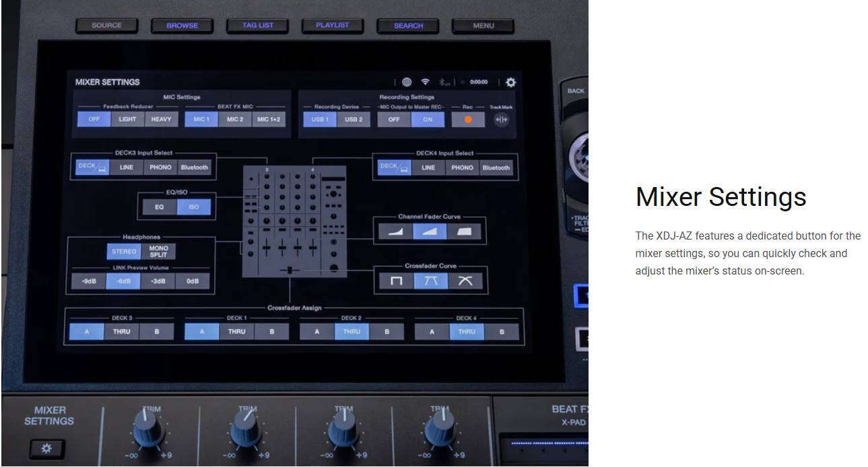The image size is (868, 467).
Task: Select MONO SPLIT headphones mode
Action: pyautogui.click(x=159, y=252)
